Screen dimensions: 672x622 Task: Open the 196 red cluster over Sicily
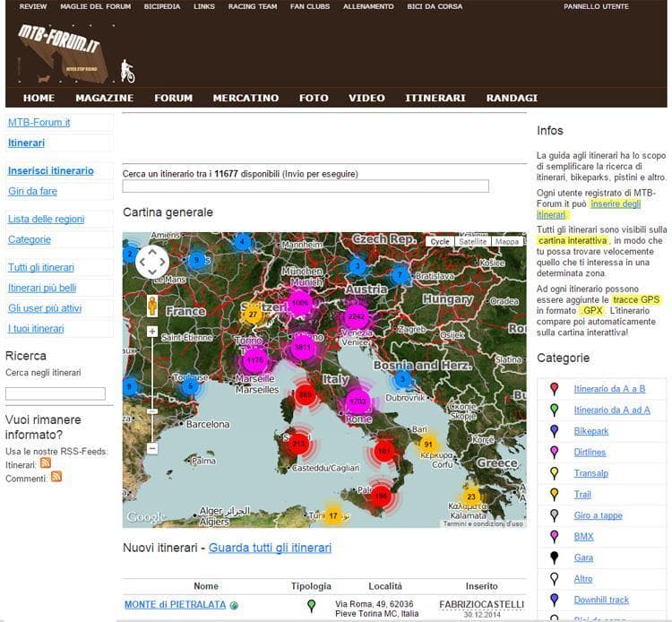click(x=381, y=497)
